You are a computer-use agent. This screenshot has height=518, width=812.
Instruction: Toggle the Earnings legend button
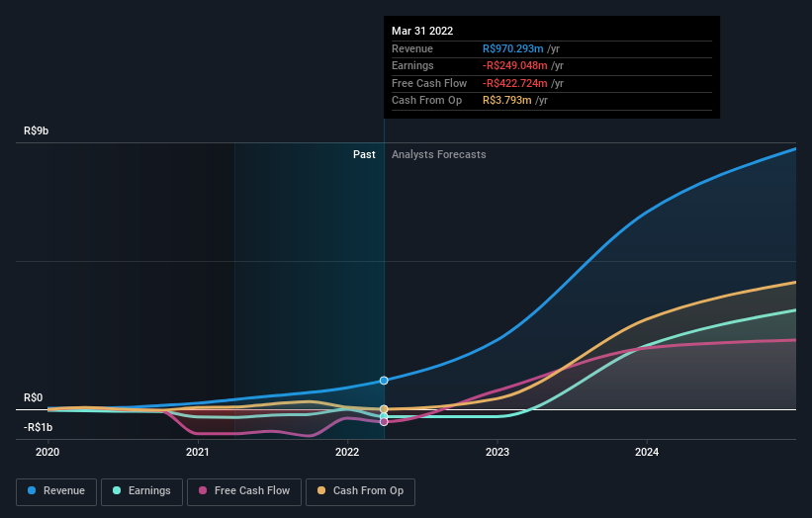141,491
